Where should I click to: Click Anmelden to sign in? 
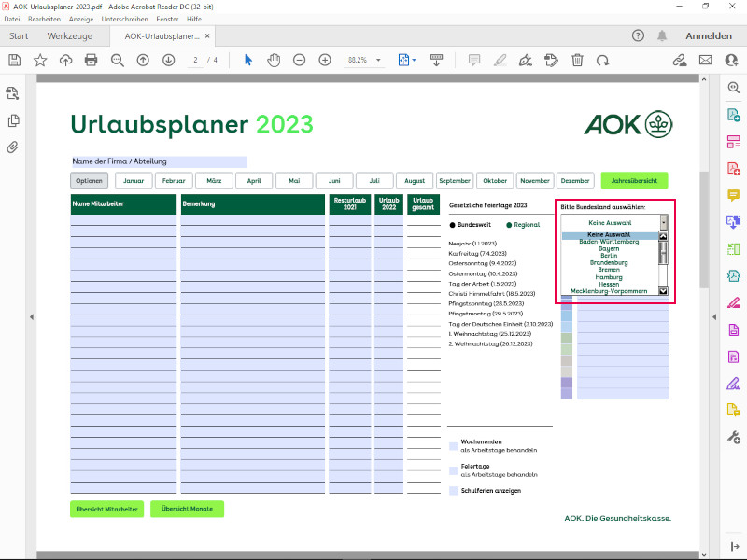tap(709, 36)
